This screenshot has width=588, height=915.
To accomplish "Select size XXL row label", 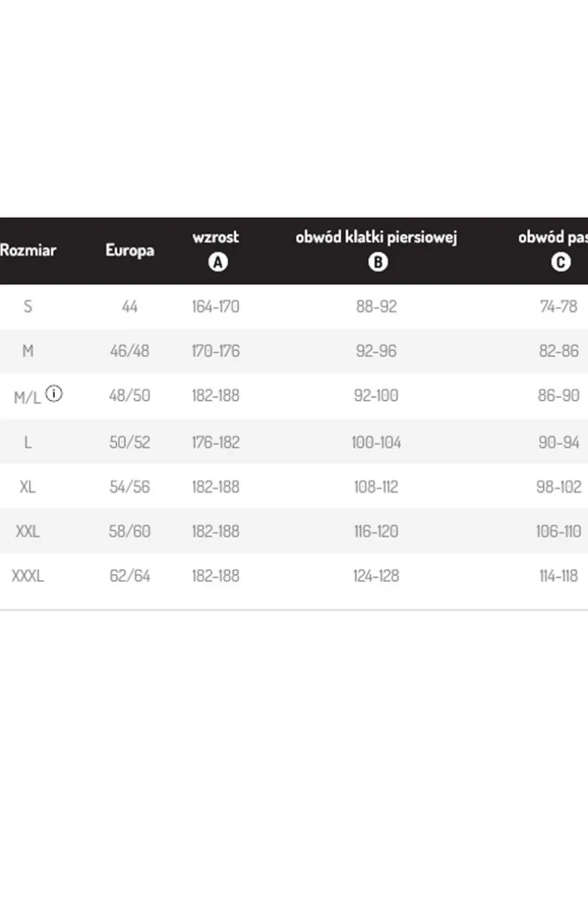I will pyautogui.click(x=28, y=531).
